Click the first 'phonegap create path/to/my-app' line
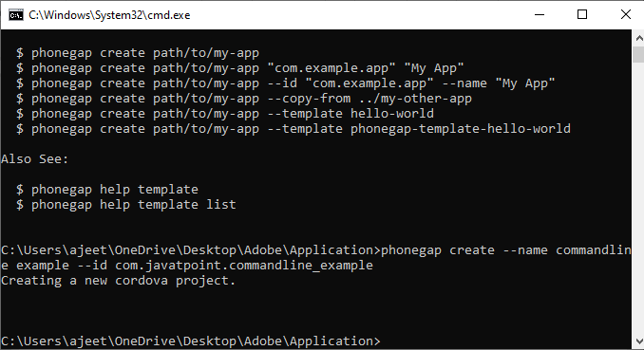This screenshot has height=350, width=644. [x=138, y=53]
